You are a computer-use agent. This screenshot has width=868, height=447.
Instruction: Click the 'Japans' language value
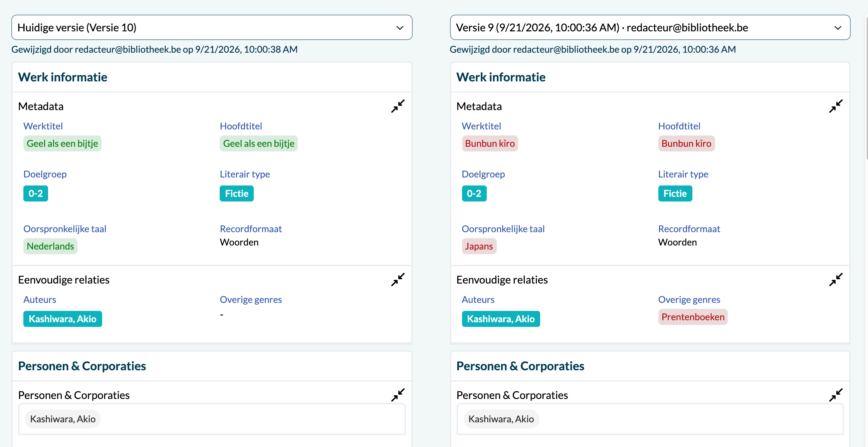click(479, 246)
